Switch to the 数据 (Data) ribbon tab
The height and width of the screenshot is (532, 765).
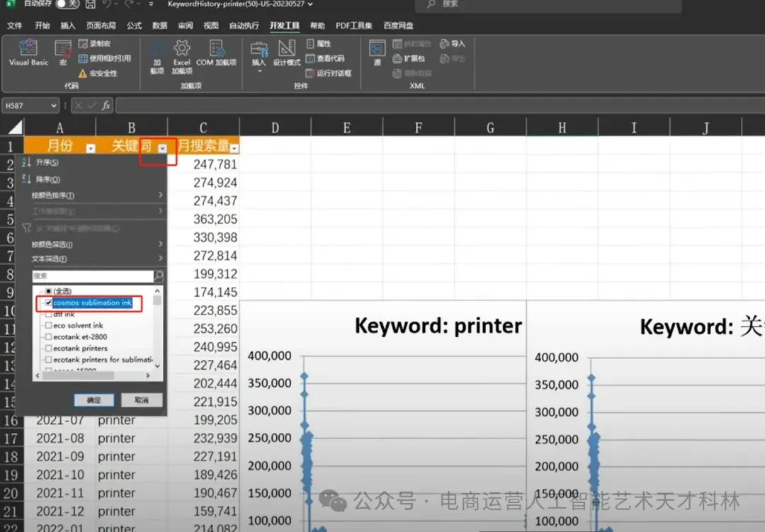tap(161, 26)
